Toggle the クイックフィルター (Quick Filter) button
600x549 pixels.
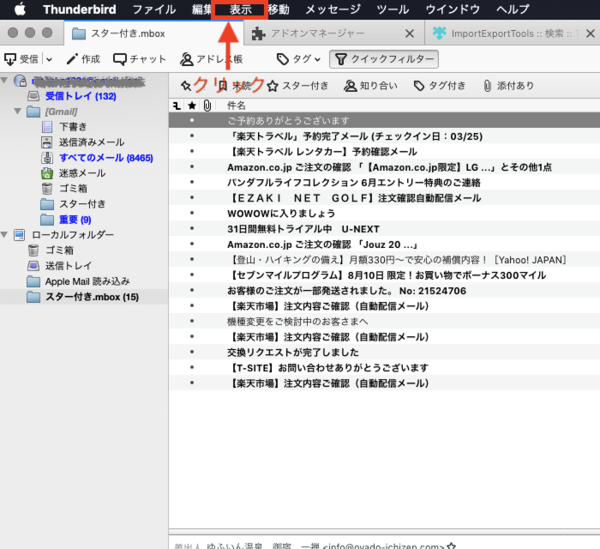click(383, 59)
